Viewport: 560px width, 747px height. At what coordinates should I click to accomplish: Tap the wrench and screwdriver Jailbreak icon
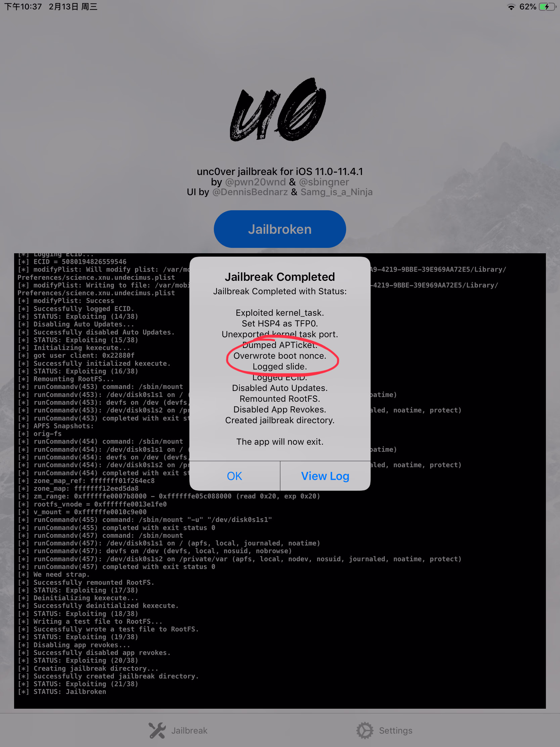click(157, 730)
